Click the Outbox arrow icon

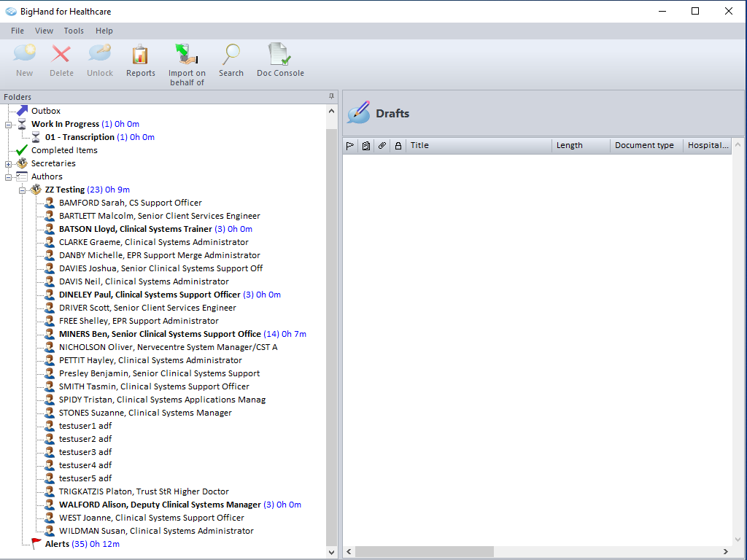22,111
